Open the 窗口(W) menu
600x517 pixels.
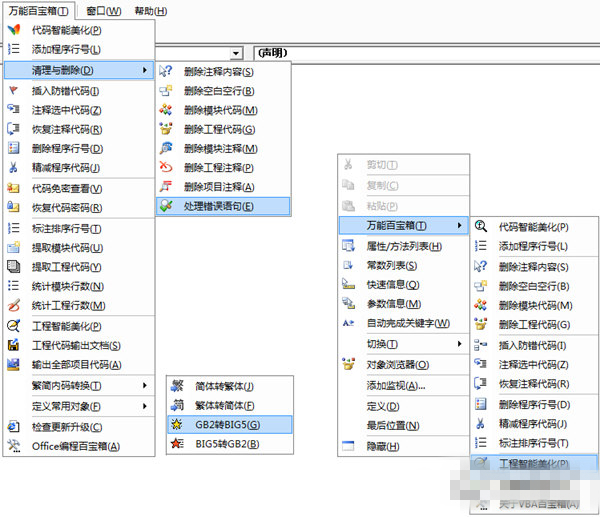[x=103, y=11]
